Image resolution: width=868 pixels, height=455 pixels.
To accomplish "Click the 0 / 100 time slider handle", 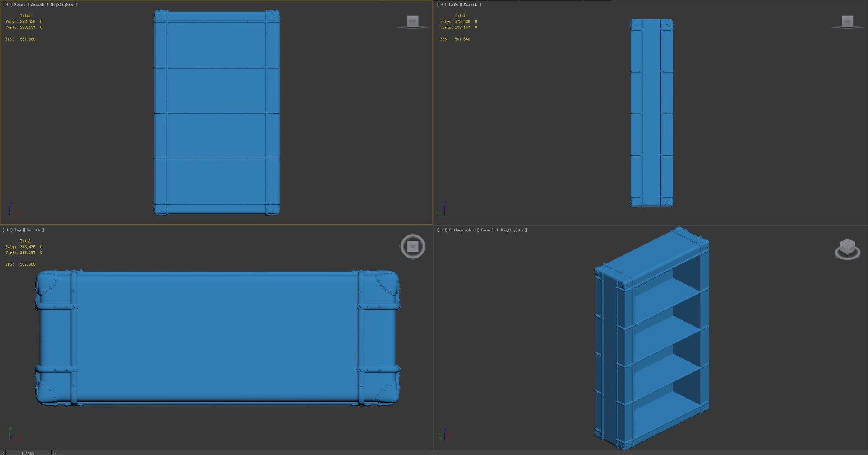I will pos(28,453).
